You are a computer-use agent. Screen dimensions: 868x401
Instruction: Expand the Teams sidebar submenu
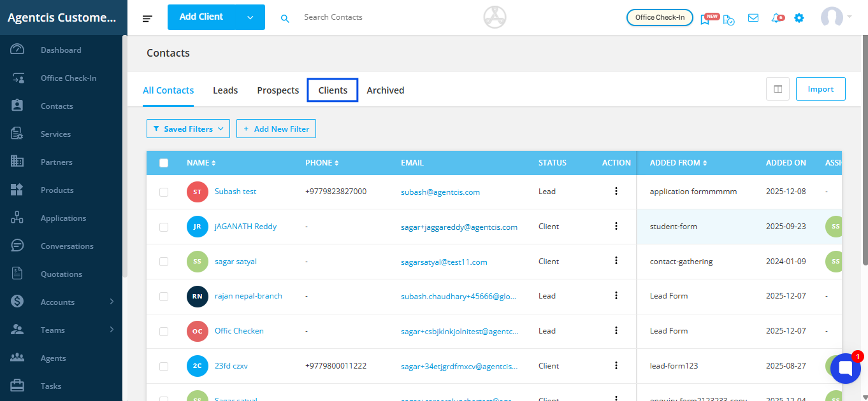[112, 330]
